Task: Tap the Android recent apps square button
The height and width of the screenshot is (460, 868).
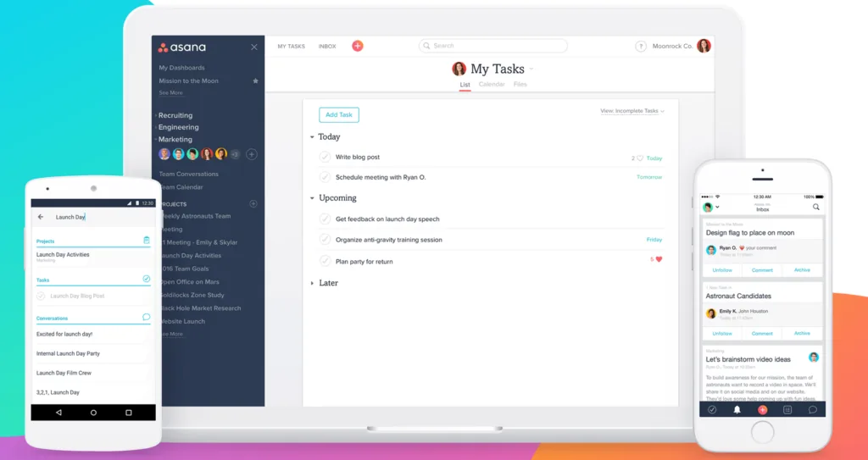Action: point(129,413)
